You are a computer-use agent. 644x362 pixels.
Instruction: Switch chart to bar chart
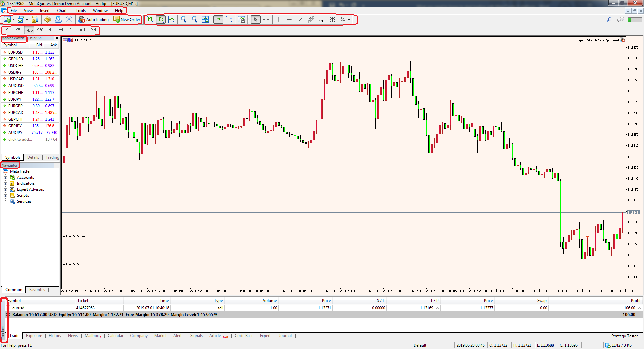150,20
